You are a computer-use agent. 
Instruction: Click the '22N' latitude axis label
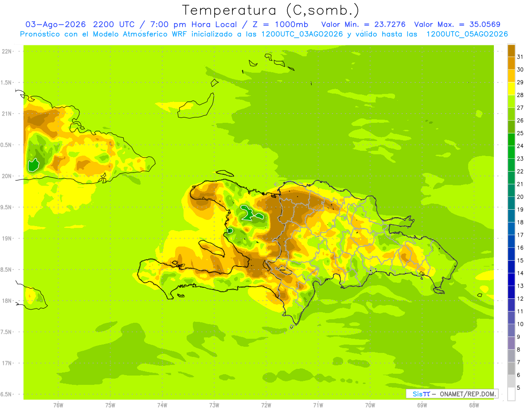pyautogui.click(x=7, y=51)
